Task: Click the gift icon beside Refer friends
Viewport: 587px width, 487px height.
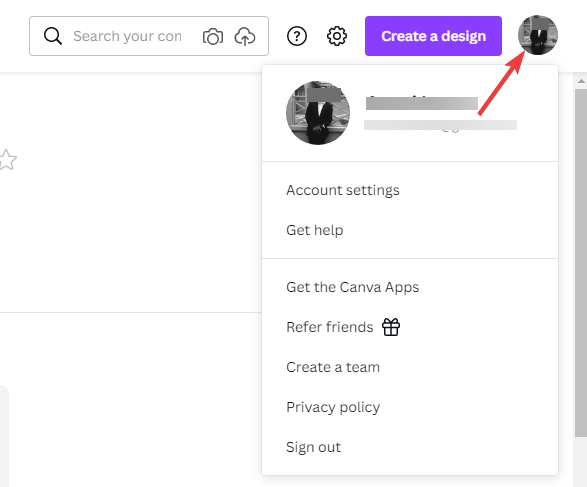Action: [x=391, y=327]
